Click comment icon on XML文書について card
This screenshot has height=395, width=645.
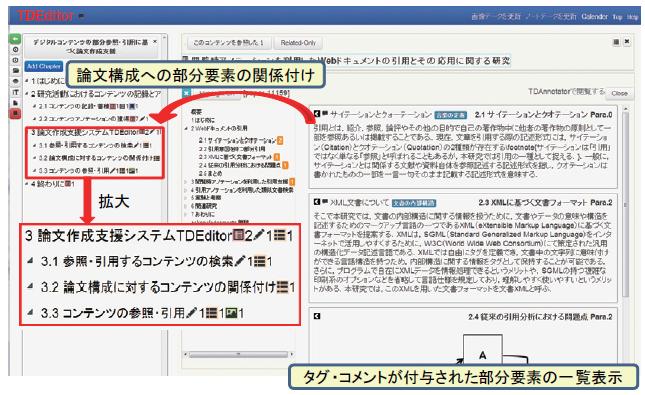coord(325,202)
